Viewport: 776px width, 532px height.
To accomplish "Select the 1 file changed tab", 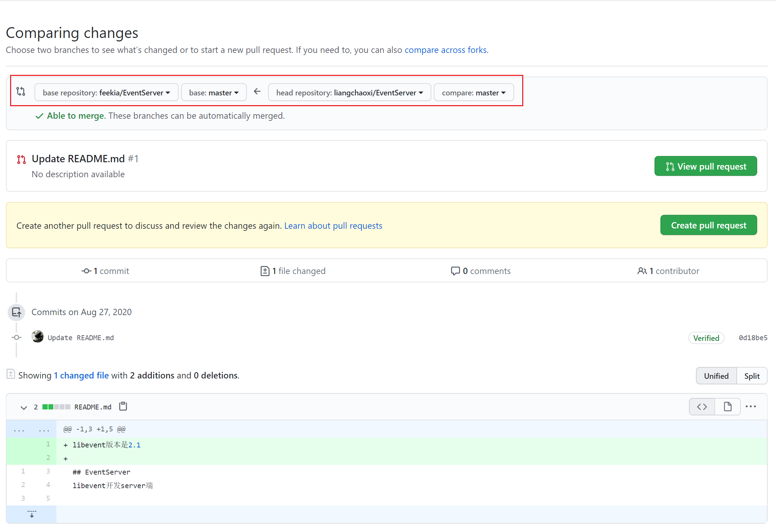I will tap(293, 271).
